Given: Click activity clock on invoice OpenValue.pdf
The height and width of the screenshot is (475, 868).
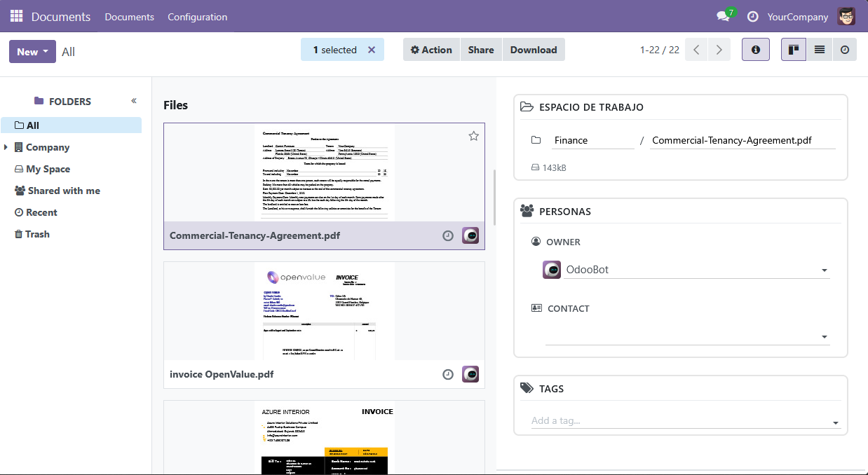Looking at the screenshot, I should click(x=448, y=375).
